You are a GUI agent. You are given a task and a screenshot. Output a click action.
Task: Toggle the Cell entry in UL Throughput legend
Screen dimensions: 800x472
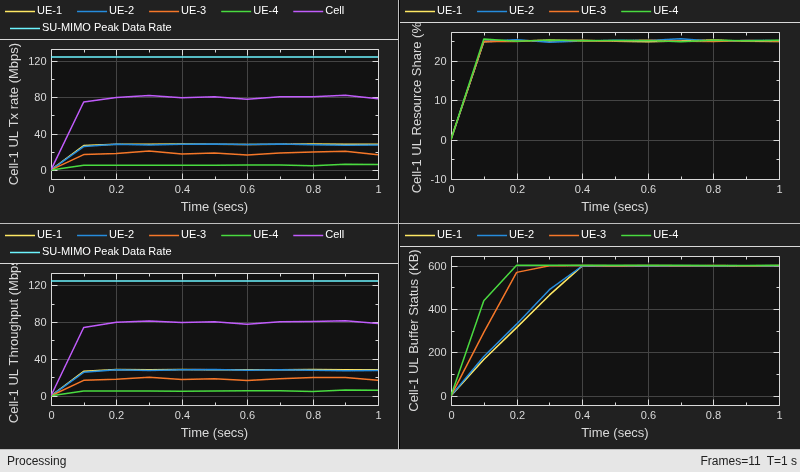(319, 234)
